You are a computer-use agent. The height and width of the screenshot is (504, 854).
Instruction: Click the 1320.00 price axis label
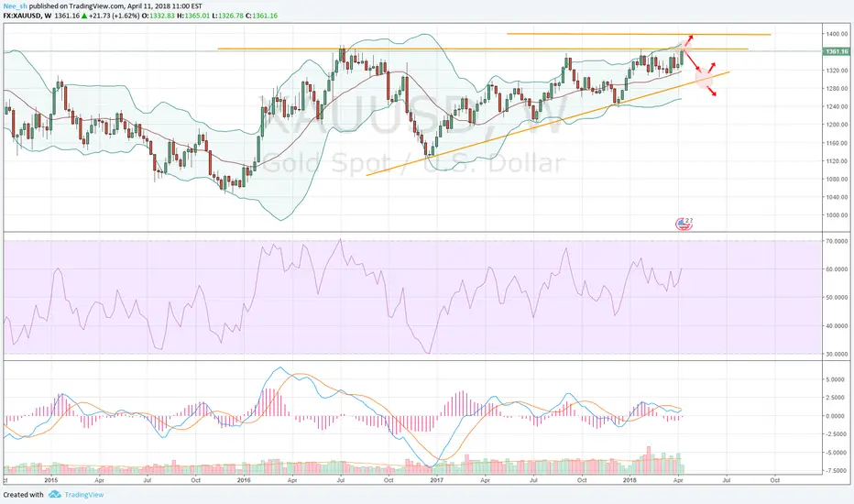(x=838, y=71)
